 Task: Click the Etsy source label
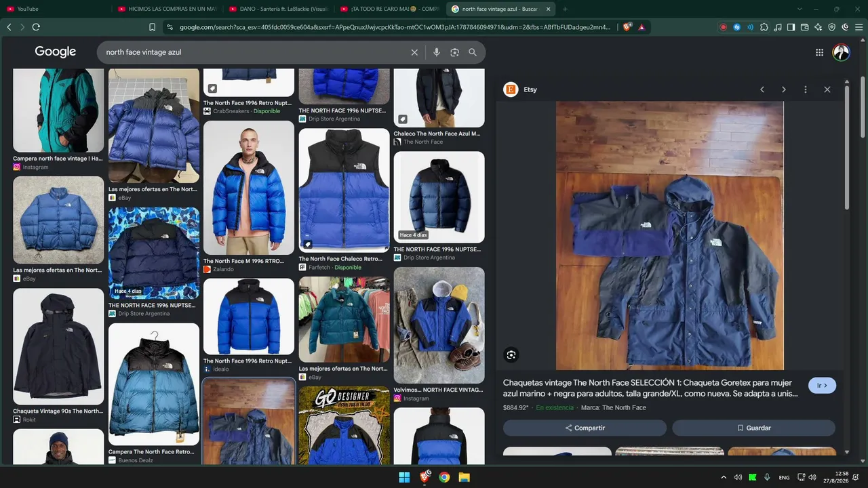click(530, 89)
